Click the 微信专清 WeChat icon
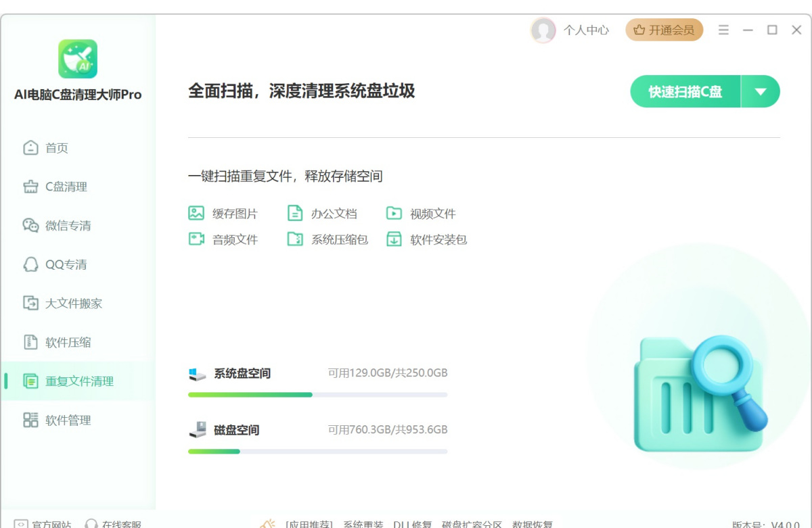This screenshot has width=812, height=528. point(30,226)
